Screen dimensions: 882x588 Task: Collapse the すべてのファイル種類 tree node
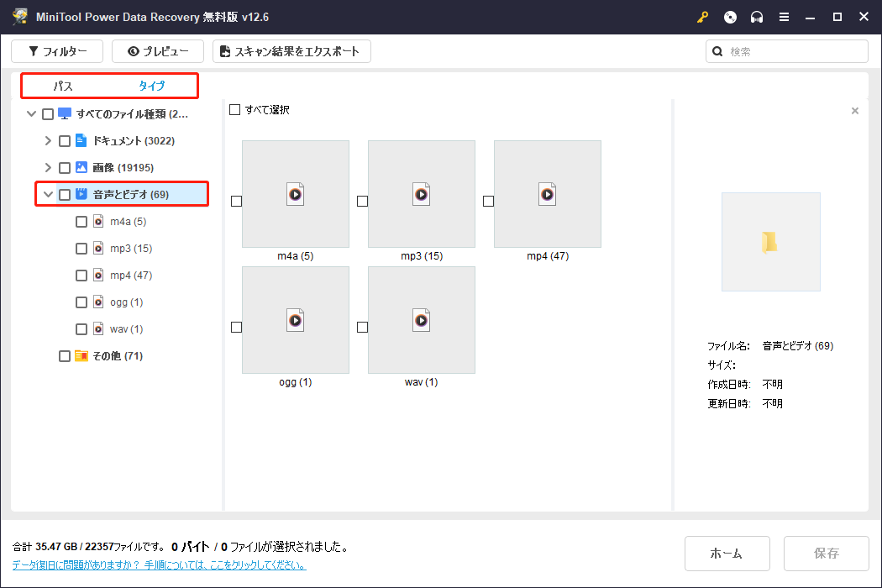tap(32, 113)
